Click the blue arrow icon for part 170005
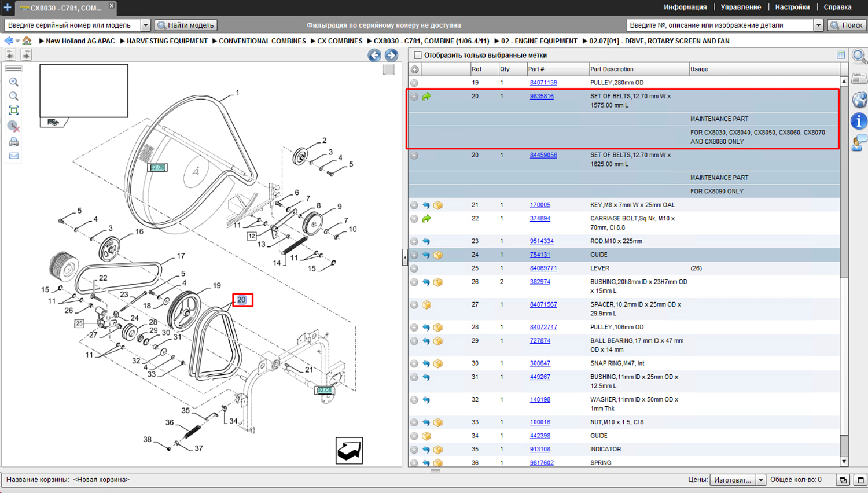868x493 pixels. [426, 205]
